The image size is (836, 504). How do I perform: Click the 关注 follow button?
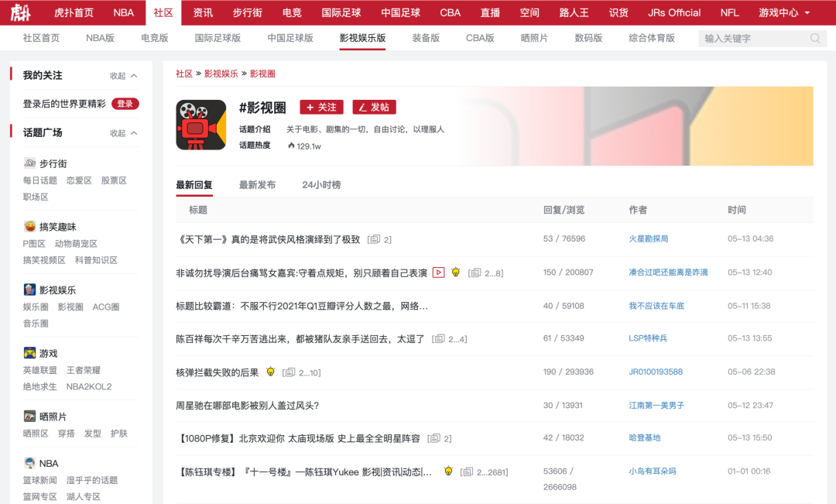click(321, 107)
